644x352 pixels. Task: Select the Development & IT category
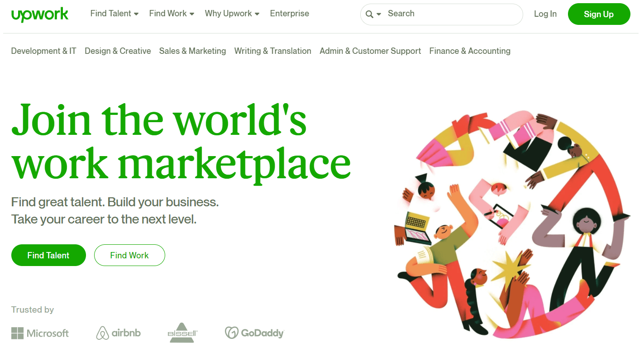coord(43,51)
